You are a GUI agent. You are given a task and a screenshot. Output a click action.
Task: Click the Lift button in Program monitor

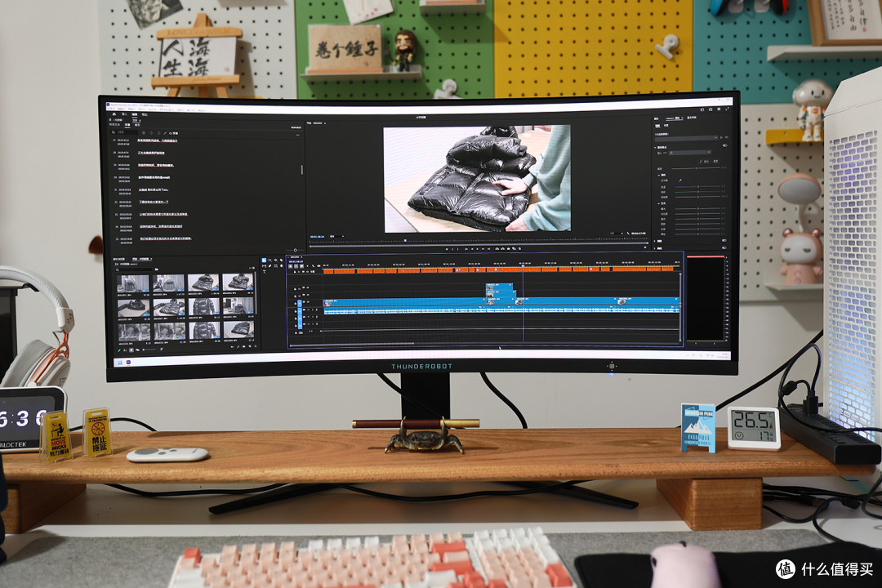click(497, 248)
